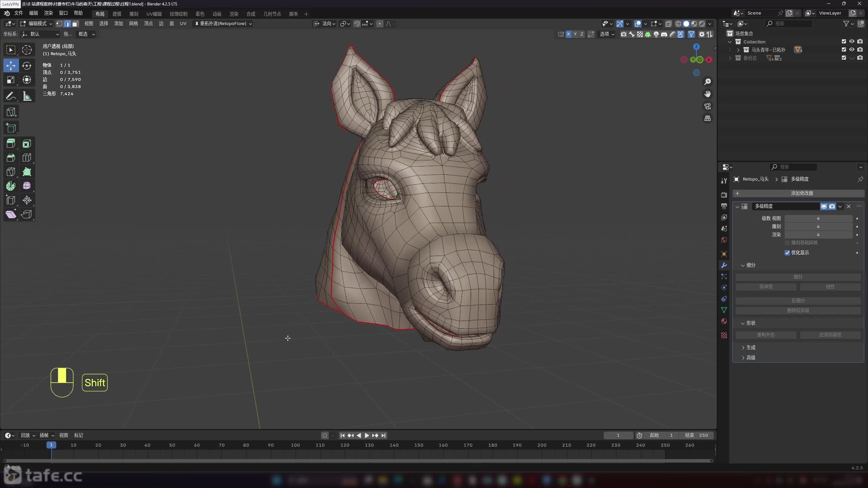Uncheck the 优化显示 checkbox
Viewport: 868px width, 488px height.
point(787,253)
